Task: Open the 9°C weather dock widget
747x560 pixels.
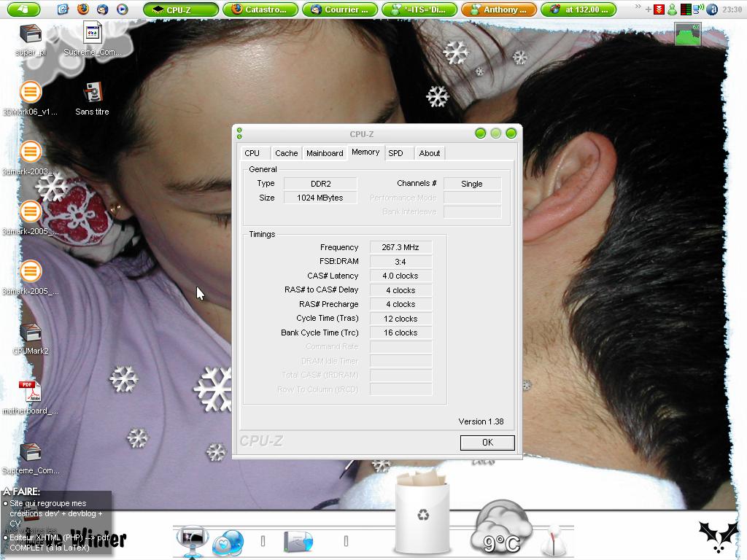Action: click(x=501, y=526)
